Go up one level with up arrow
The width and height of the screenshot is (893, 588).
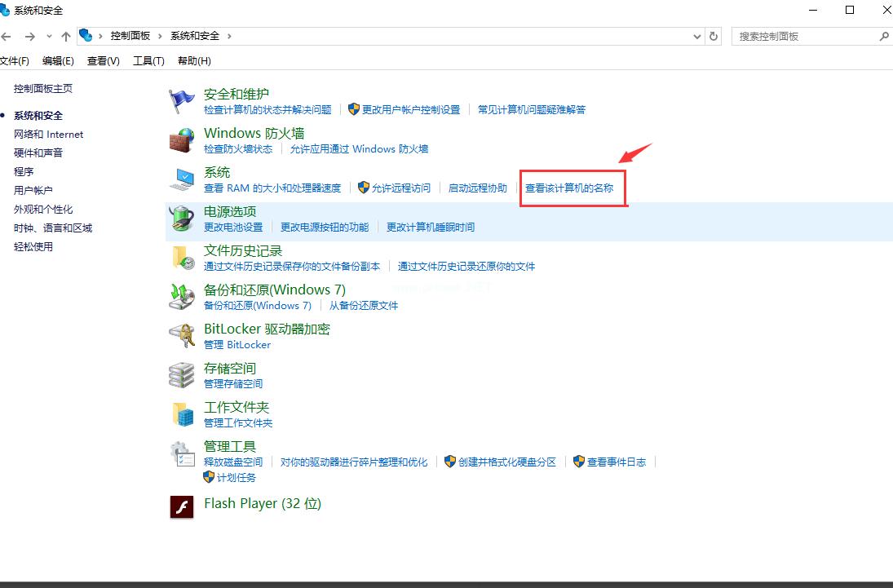[66, 37]
